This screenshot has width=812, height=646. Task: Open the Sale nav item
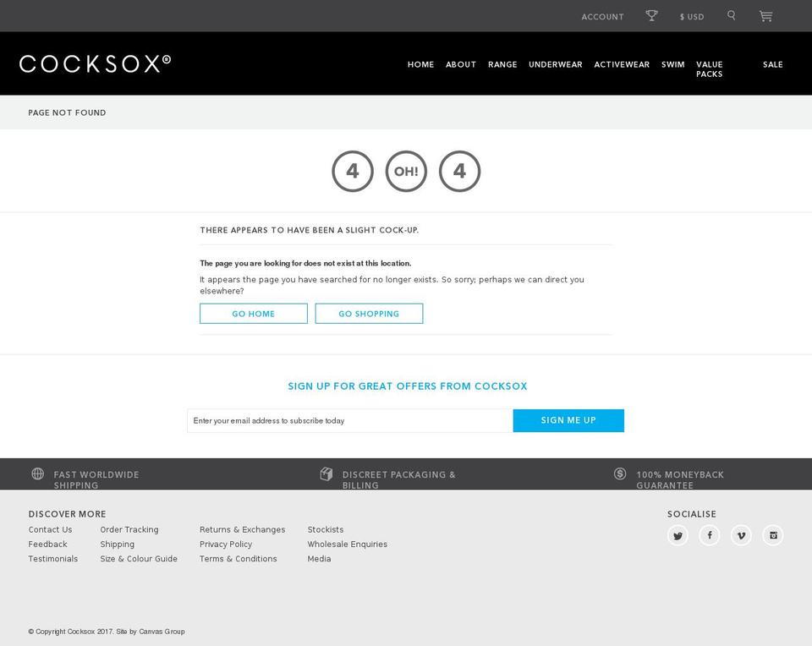(x=772, y=64)
